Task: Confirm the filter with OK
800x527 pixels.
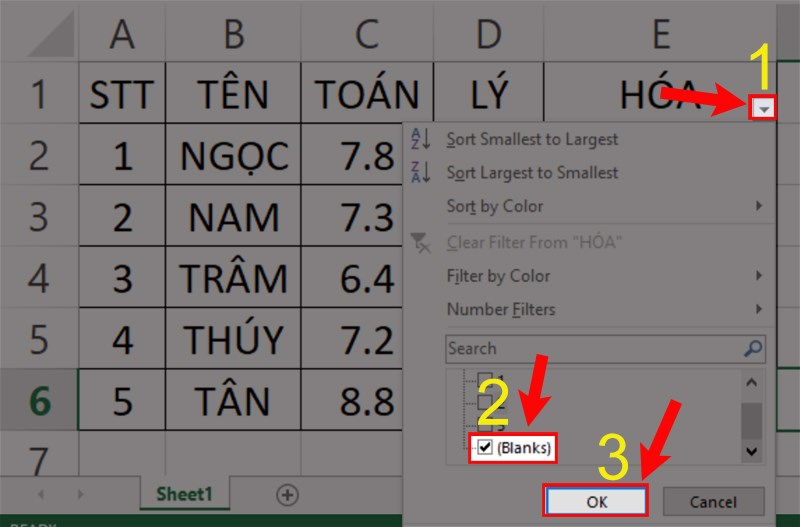Action: click(x=596, y=501)
